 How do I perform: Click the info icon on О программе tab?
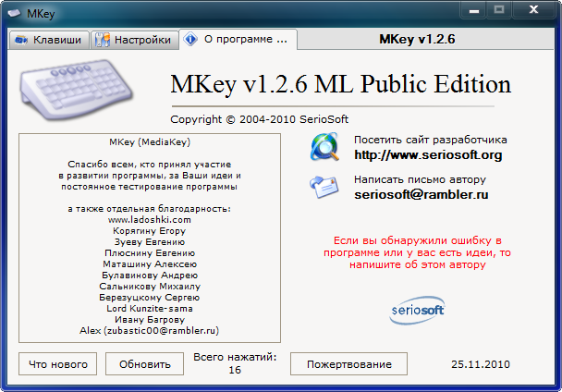tap(190, 39)
